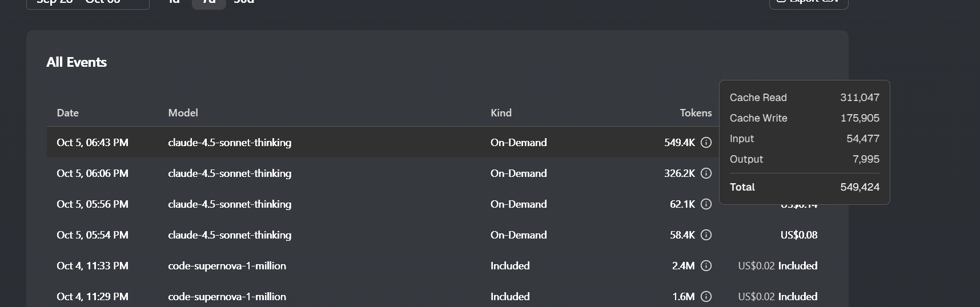Viewport: 980px width, 307px height.
Task: Open the date range picker at top left
Action: coord(87,2)
